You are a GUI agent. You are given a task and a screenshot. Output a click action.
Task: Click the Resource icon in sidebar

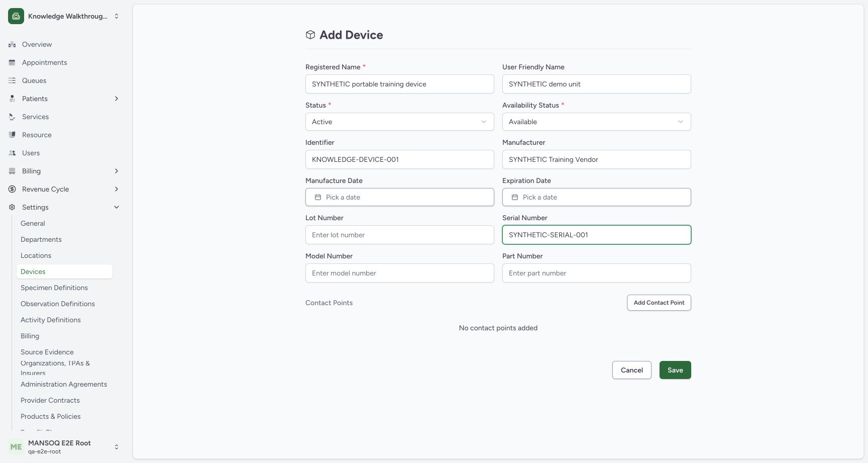point(12,135)
